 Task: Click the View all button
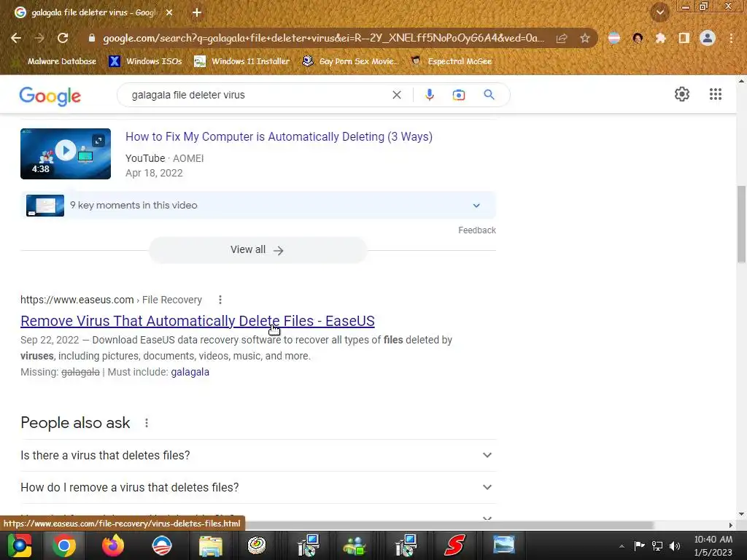(258, 250)
